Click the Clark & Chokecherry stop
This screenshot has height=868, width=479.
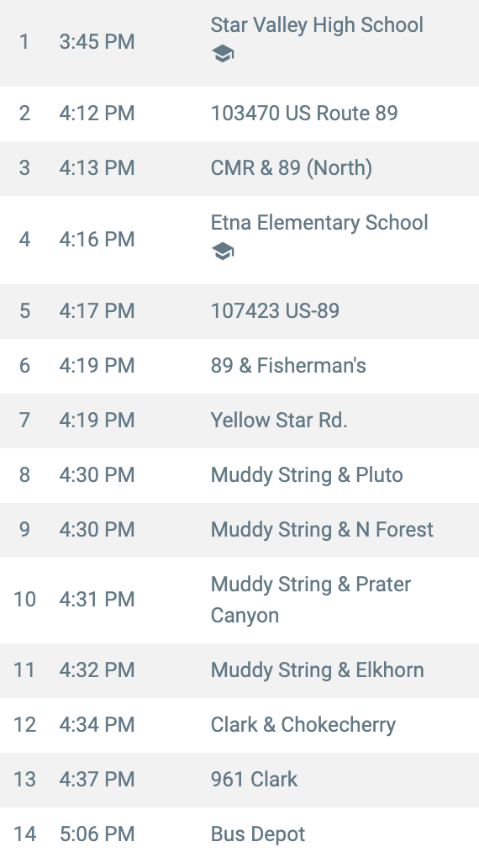pyautogui.click(x=303, y=725)
